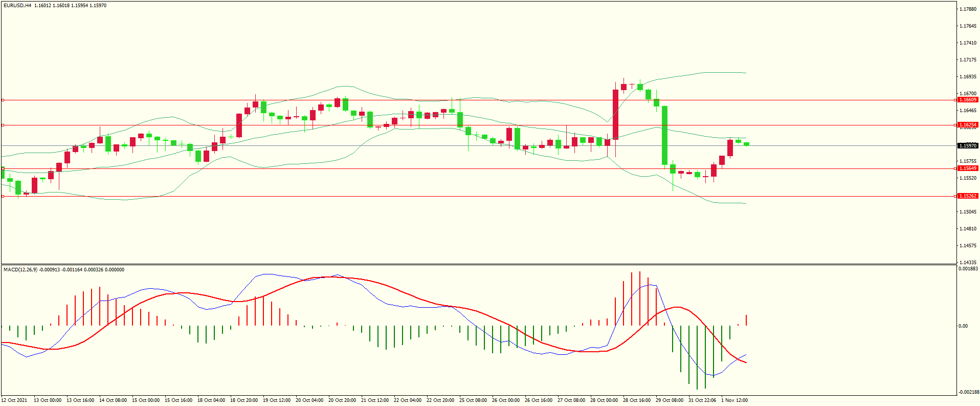Click the 20 Oct 04:00 time label
This screenshot has width=980, height=406.
(309, 400)
